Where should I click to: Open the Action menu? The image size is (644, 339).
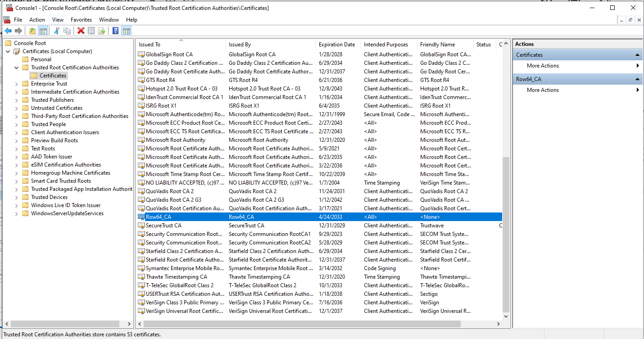(x=37, y=20)
